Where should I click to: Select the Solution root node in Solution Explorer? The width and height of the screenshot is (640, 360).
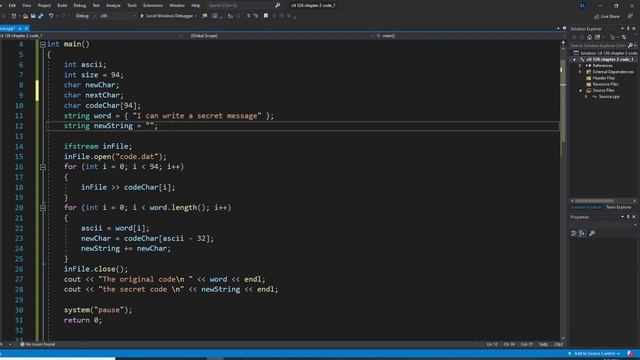tap(605, 53)
